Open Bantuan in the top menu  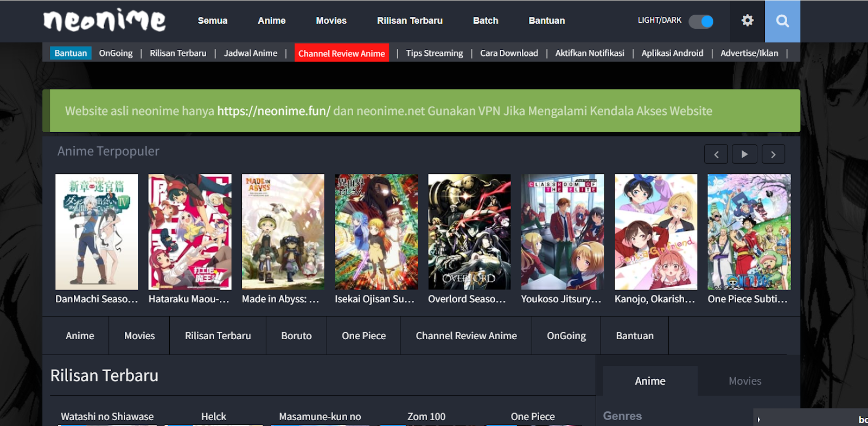(547, 21)
